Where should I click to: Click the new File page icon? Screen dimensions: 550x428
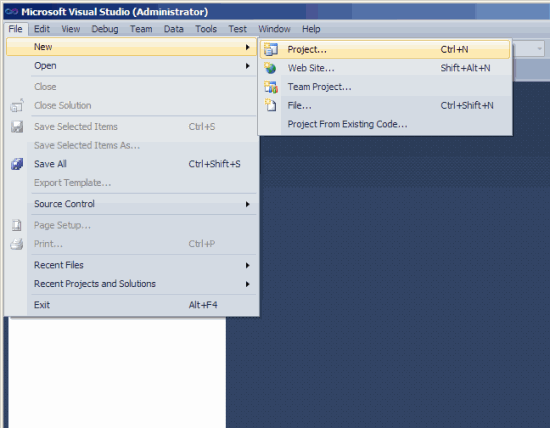(x=270, y=105)
